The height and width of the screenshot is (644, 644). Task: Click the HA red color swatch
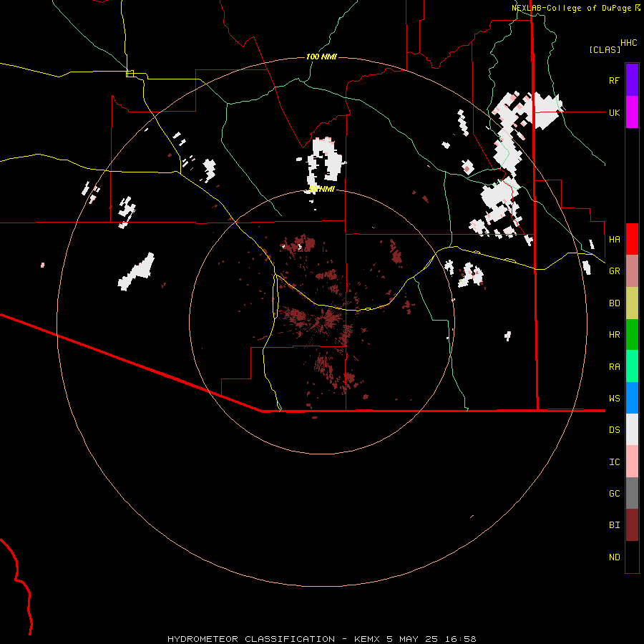(632, 239)
